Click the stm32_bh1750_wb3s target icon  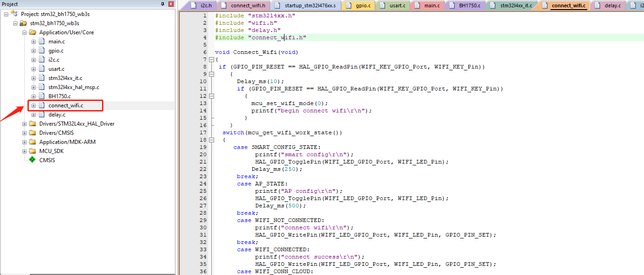(23, 23)
